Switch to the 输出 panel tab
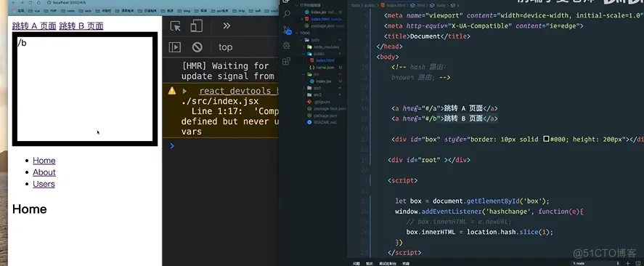644x266 pixels. tap(370, 264)
